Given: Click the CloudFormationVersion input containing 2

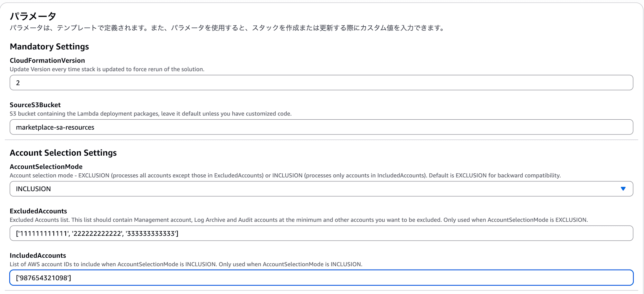Looking at the screenshot, I should (161, 83).
